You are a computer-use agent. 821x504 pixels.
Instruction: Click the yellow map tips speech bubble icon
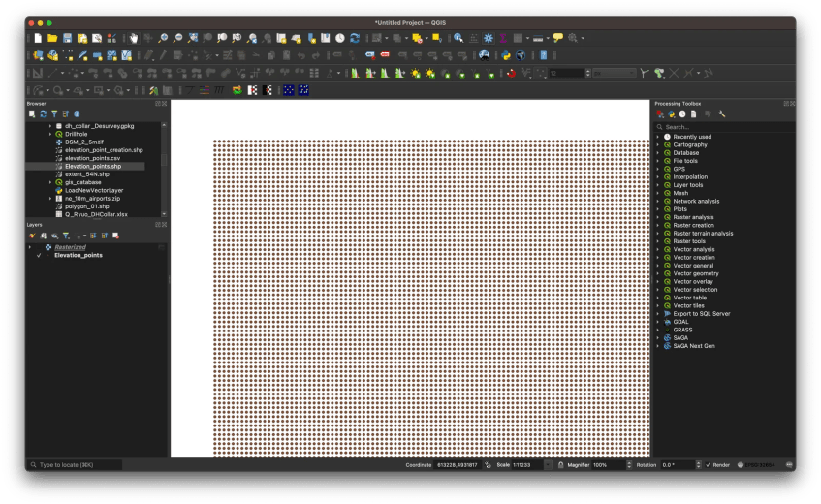click(558, 38)
